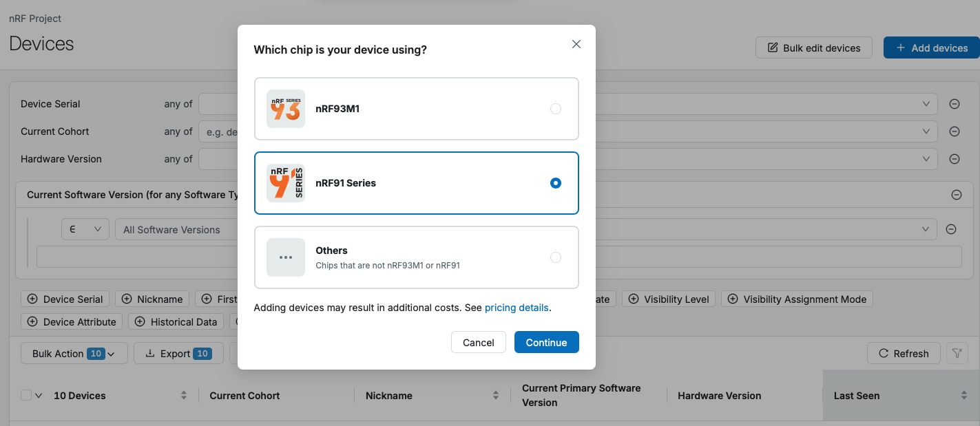The height and width of the screenshot is (426, 980).
Task: Select the nRF93M1 radio button
Action: (x=556, y=109)
